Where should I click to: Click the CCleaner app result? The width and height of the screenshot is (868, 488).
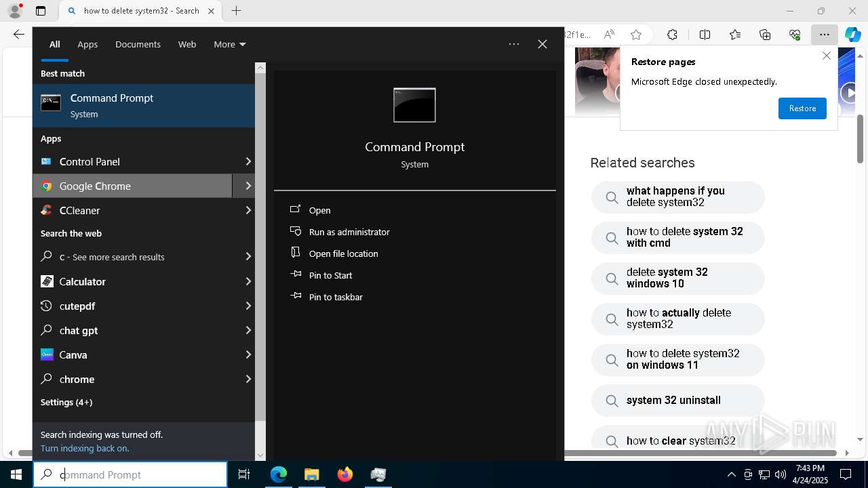pyautogui.click(x=132, y=210)
